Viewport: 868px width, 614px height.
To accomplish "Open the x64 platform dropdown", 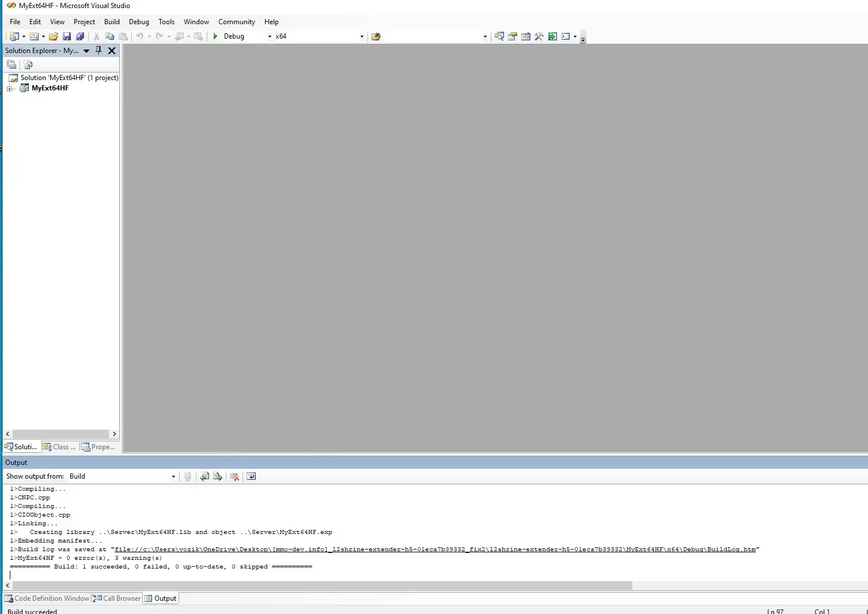I will click(x=362, y=36).
